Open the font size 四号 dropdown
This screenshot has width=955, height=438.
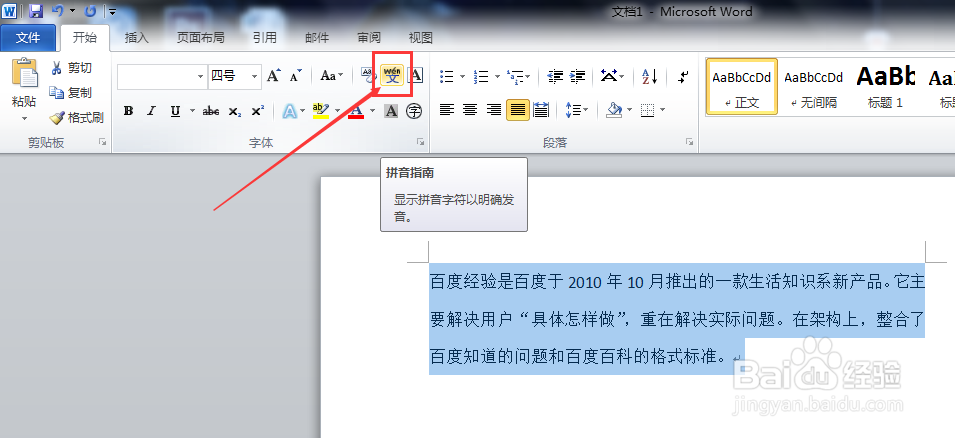[255, 77]
